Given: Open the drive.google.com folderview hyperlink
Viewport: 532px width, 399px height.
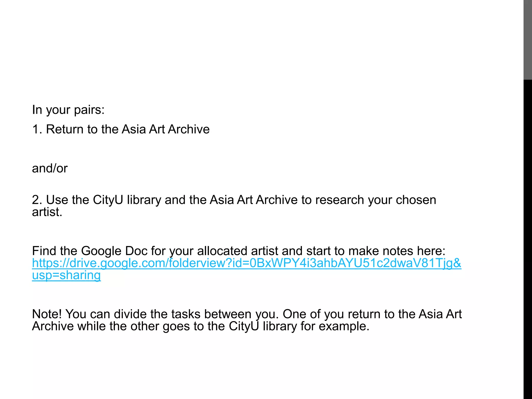Looking at the screenshot, I should tap(247, 263).
